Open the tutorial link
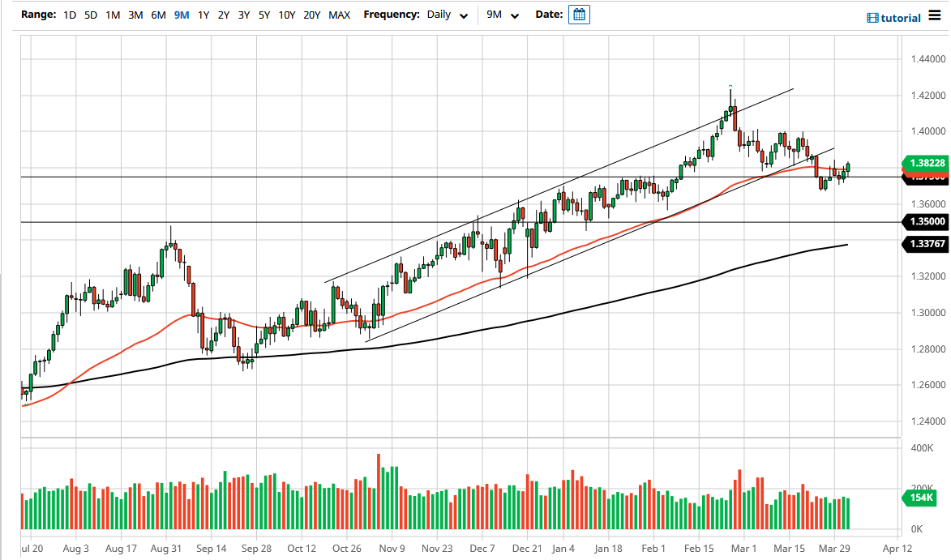The image size is (951, 560). (x=900, y=17)
